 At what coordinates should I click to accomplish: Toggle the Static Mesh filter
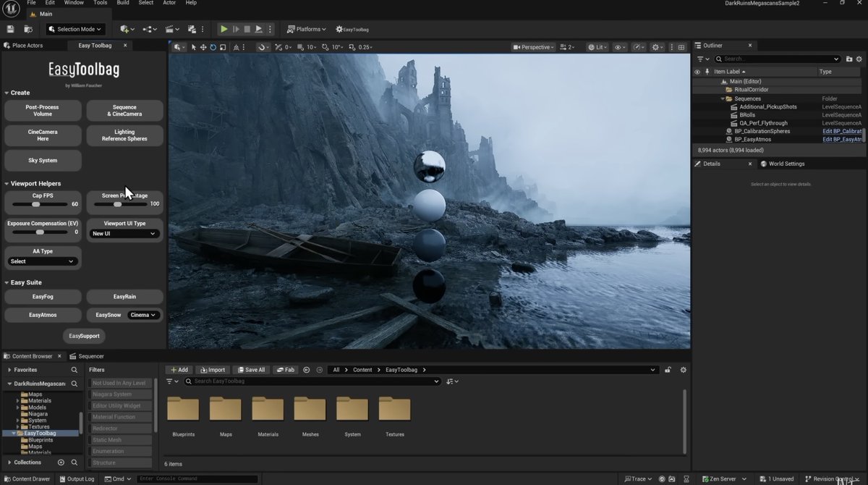119,440
